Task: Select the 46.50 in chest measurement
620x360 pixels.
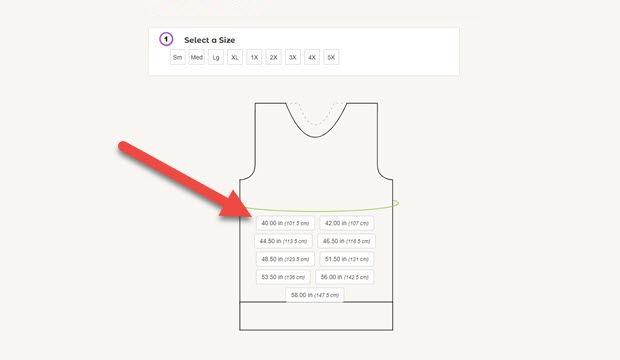Action: coord(346,241)
